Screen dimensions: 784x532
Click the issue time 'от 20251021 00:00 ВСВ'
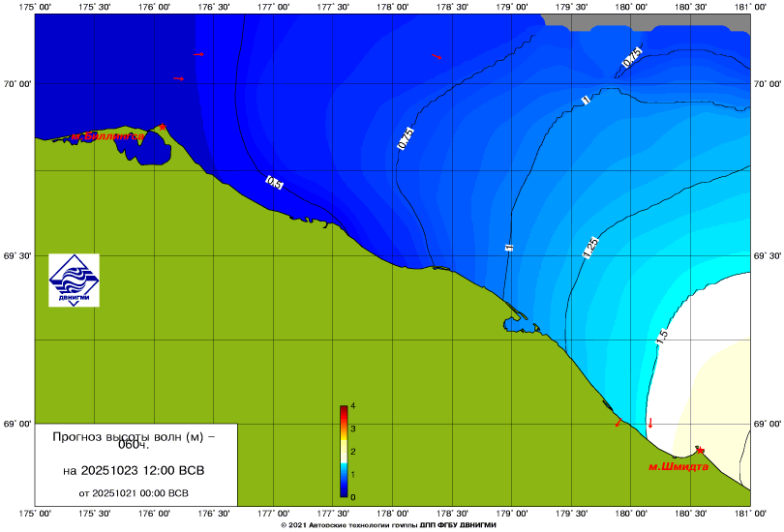click(x=134, y=493)
